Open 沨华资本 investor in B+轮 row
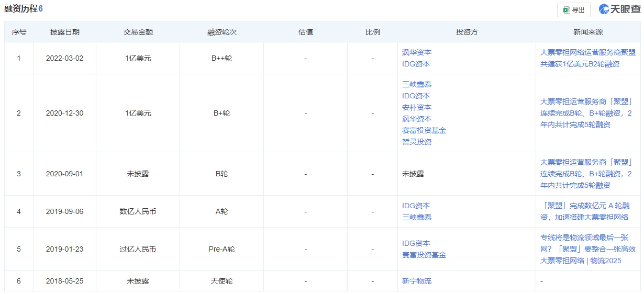Screen dimensions: 644x294 pos(417,119)
